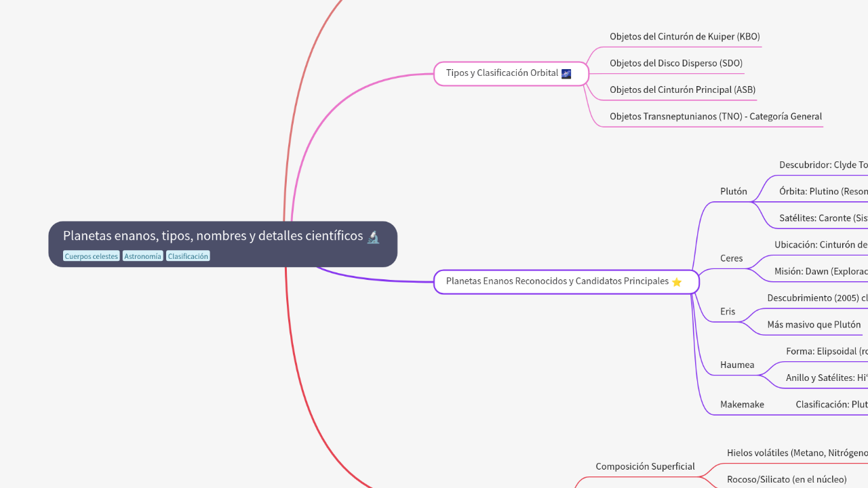Image resolution: width=868 pixels, height=488 pixels.
Task: Click 'Hielos volátiles (Metano, Nitrógeno...)' node
Action: (794, 453)
